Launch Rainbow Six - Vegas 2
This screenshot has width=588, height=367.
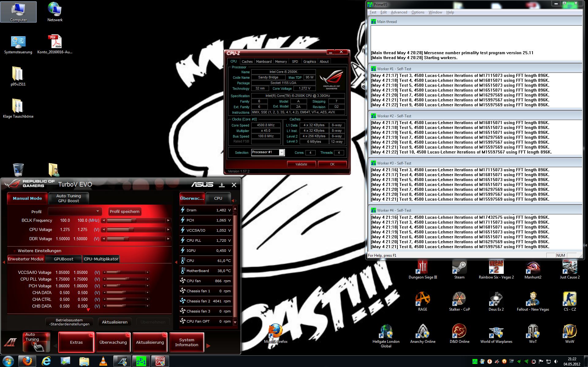[496, 270]
